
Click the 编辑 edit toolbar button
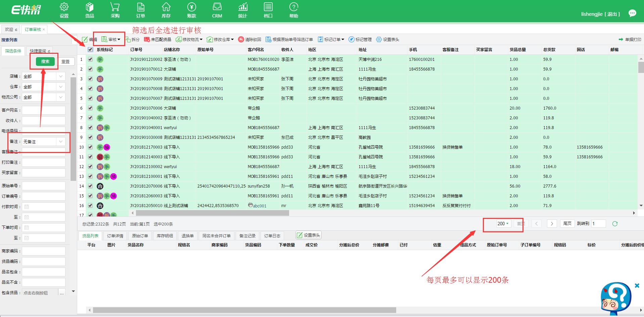(x=90, y=39)
